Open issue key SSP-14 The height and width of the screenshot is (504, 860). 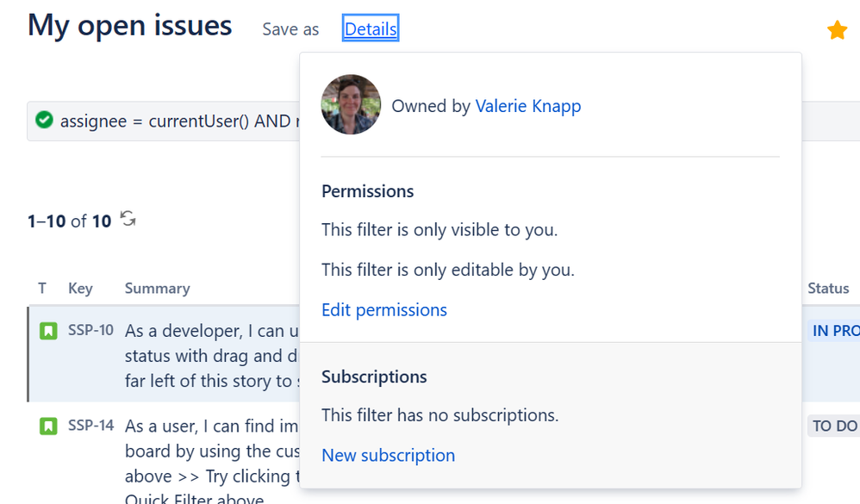(x=90, y=426)
